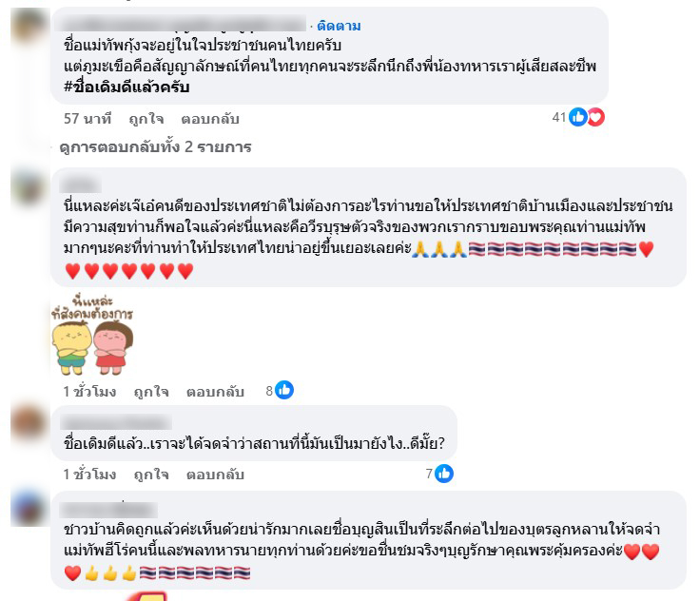Expand "ดูการตอบกลับทั้ง 2 รายการ" replies
Viewport: 700px width, 601px height.
156,146
